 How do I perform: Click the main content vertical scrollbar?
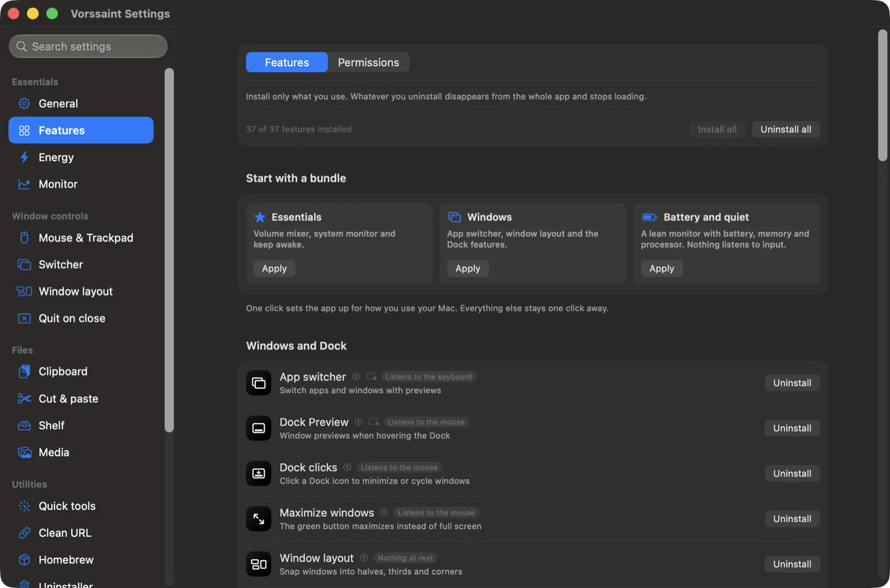pos(883,96)
